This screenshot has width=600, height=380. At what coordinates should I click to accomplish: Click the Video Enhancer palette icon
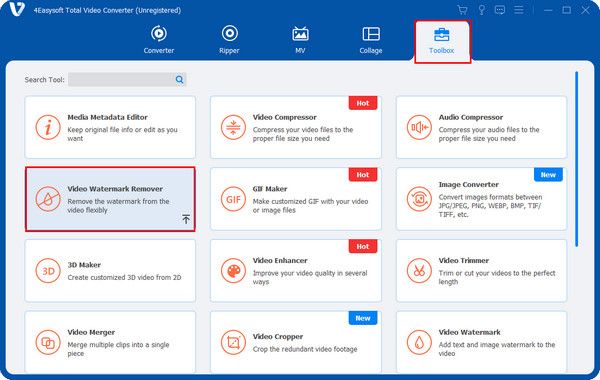click(x=233, y=271)
